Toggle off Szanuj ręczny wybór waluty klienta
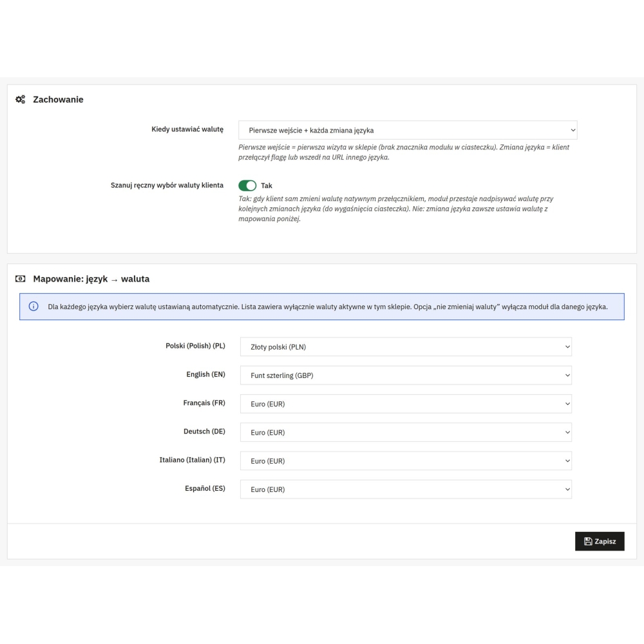The height and width of the screenshot is (644, 644). point(247,185)
